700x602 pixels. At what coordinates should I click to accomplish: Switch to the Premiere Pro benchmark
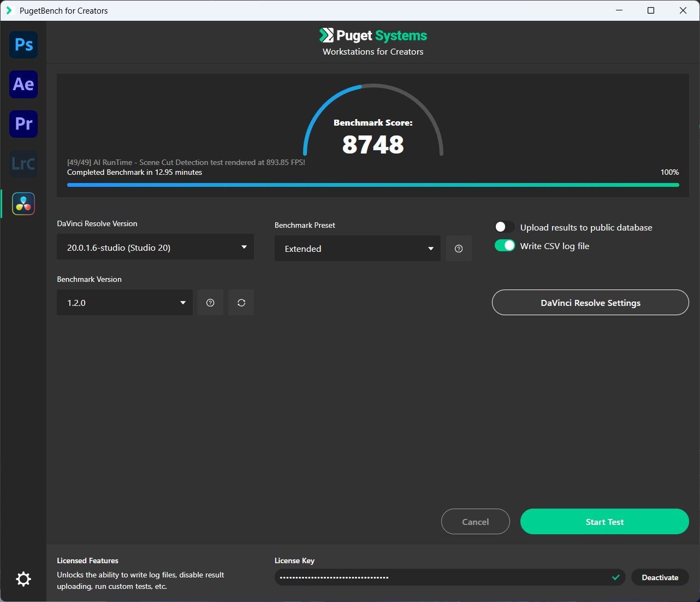pos(23,123)
